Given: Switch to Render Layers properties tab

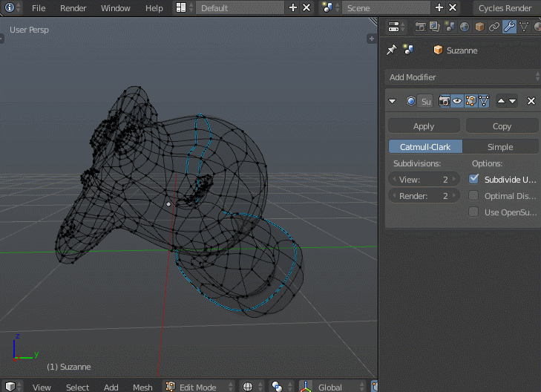Looking at the screenshot, I should (435, 27).
